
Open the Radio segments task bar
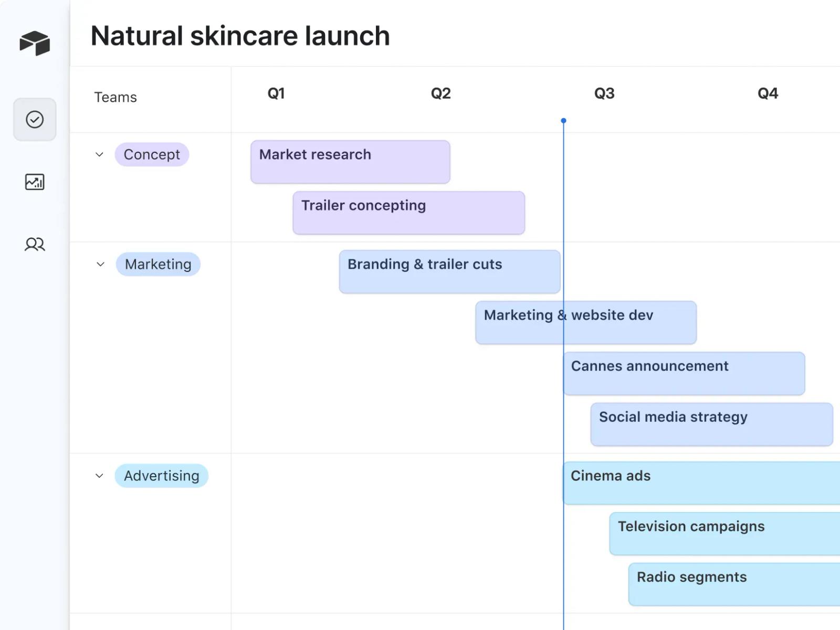pos(734,584)
